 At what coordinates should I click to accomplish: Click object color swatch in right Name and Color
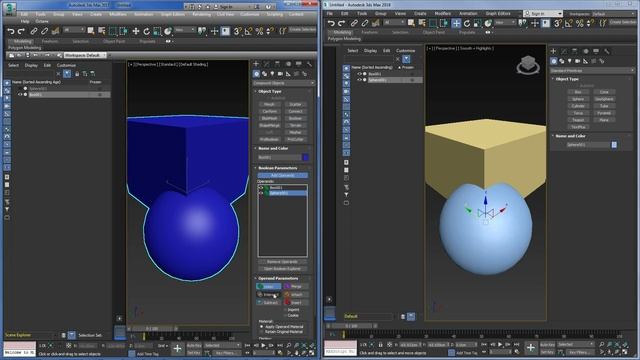(x=614, y=144)
